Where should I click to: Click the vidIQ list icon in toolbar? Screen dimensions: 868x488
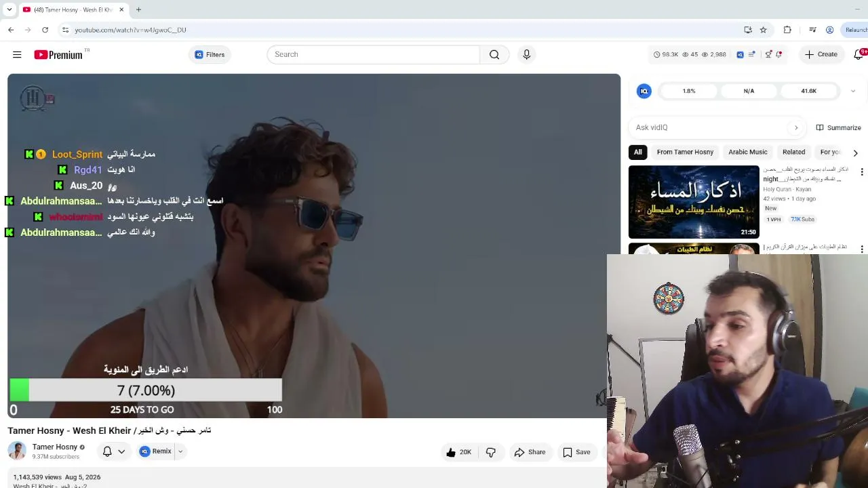[x=752, y=54]
